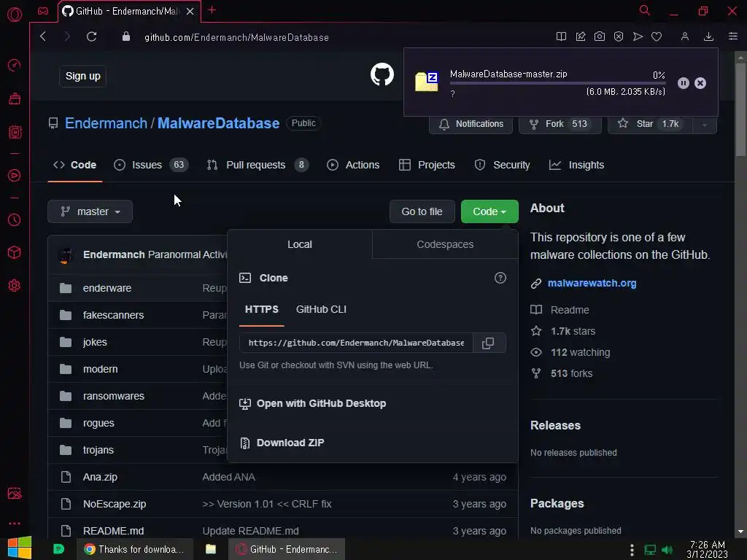The width and height of the screenshot is (747, 560).
Task: Reload the GitHub page
Action: click(x=91, y=36)
